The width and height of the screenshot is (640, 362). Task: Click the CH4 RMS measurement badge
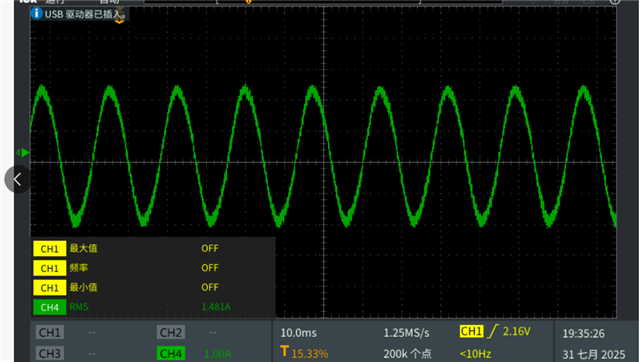tap(50, 307)
